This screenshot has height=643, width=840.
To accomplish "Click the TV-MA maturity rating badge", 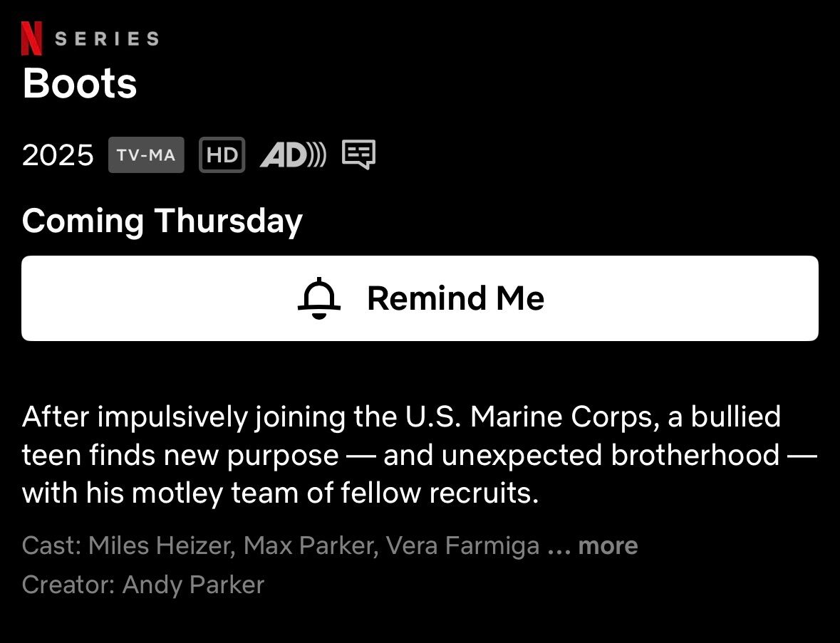I will coord(146,155).
